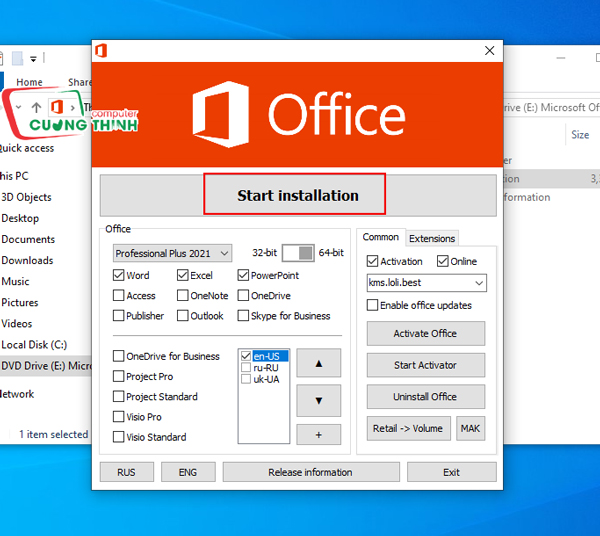Check the Publisher checkbox

tap(119, 316)
